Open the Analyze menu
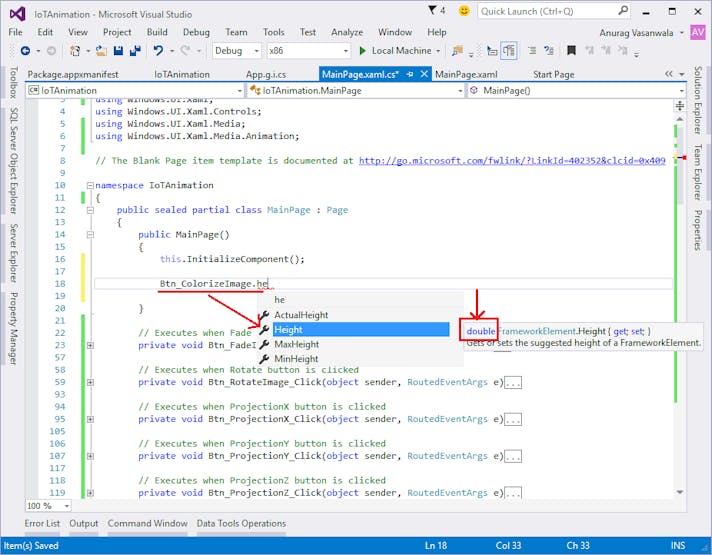 pyautogui.click(x=347, y=32)
